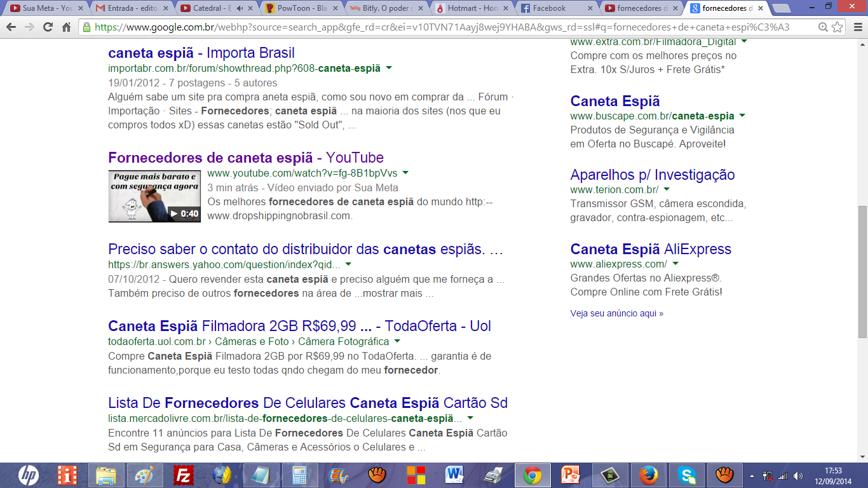This screenshot has height=488, width=868.
Task: Open 'Caneta Espiã AliExpress' ad link
Action: [651, 249]
